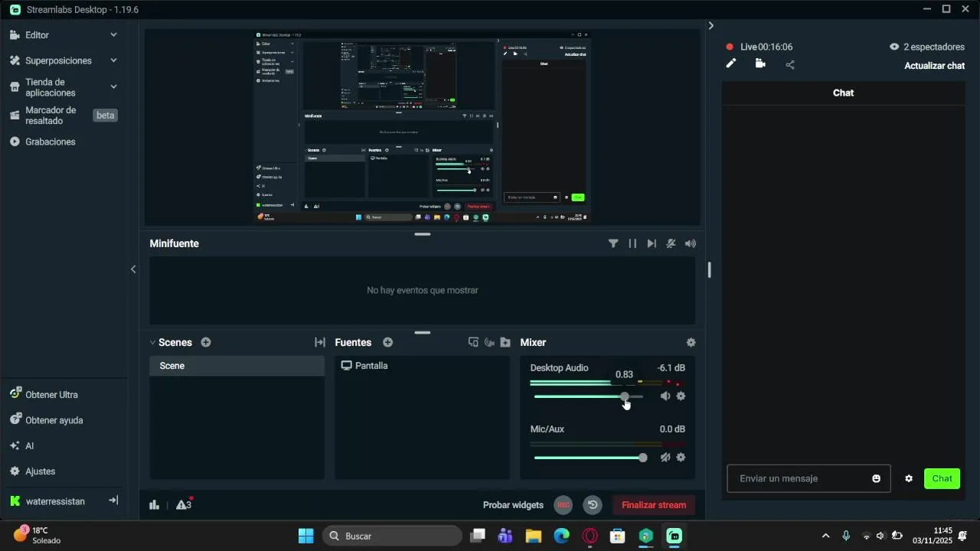Click the waterressistan account name
The image size is (980, 551).
[55, 501]
